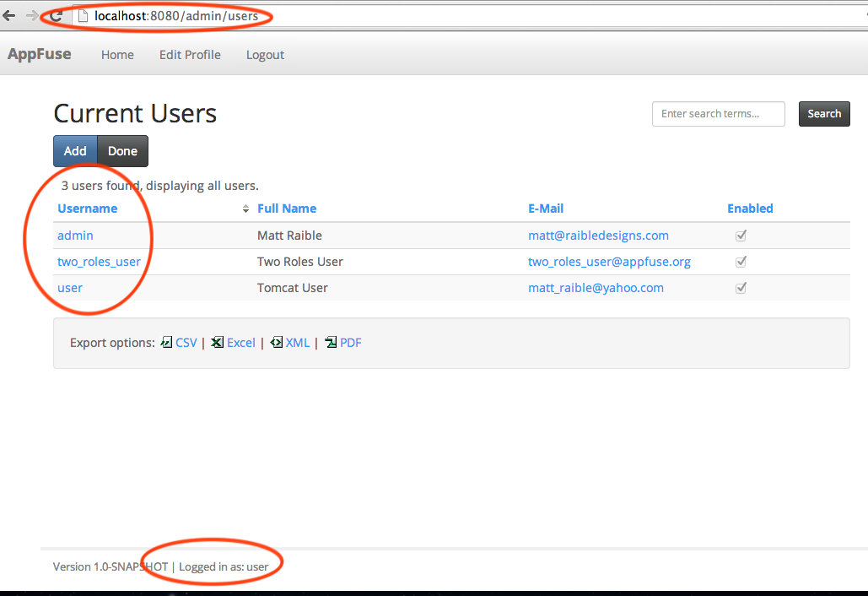The height and width of the screenshot is (596, 868).
Task: Open the Edit Profile page
Action: 189,54
